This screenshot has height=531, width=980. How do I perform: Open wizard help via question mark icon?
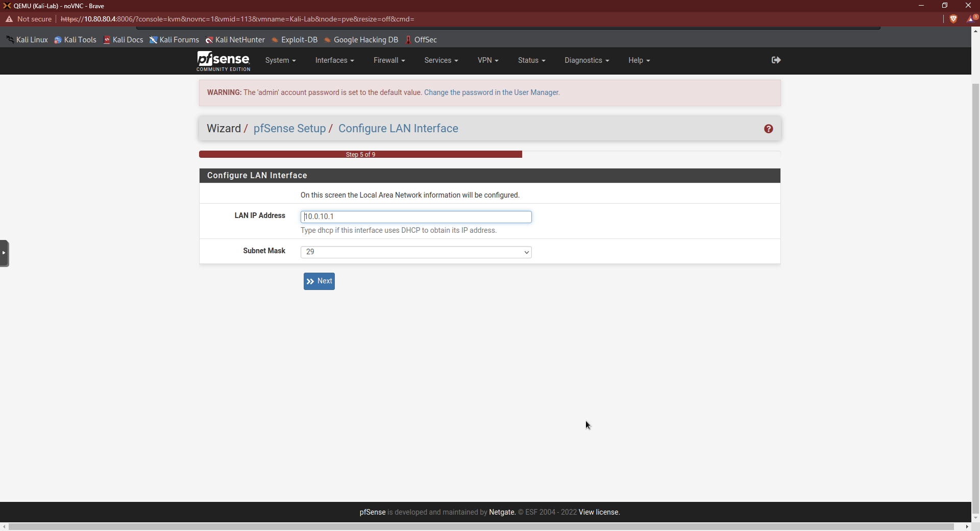coord(768,129)
